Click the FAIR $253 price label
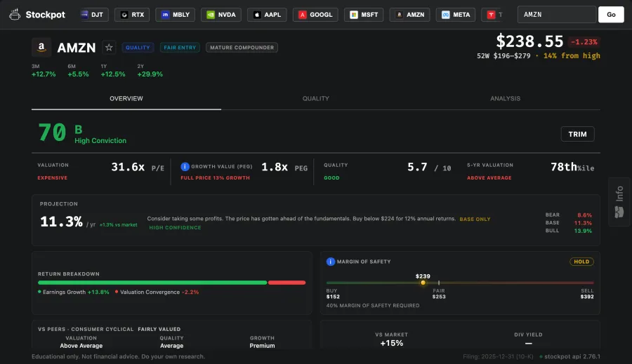Screen dimensions: 632x364 click(x=439, y=294)
